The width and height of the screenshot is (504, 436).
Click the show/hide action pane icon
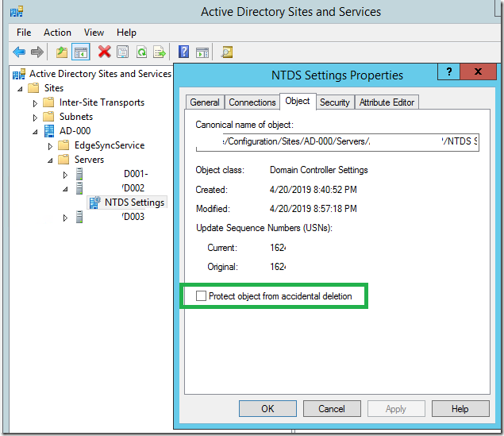pyautogui.click(x=202, y=52)
